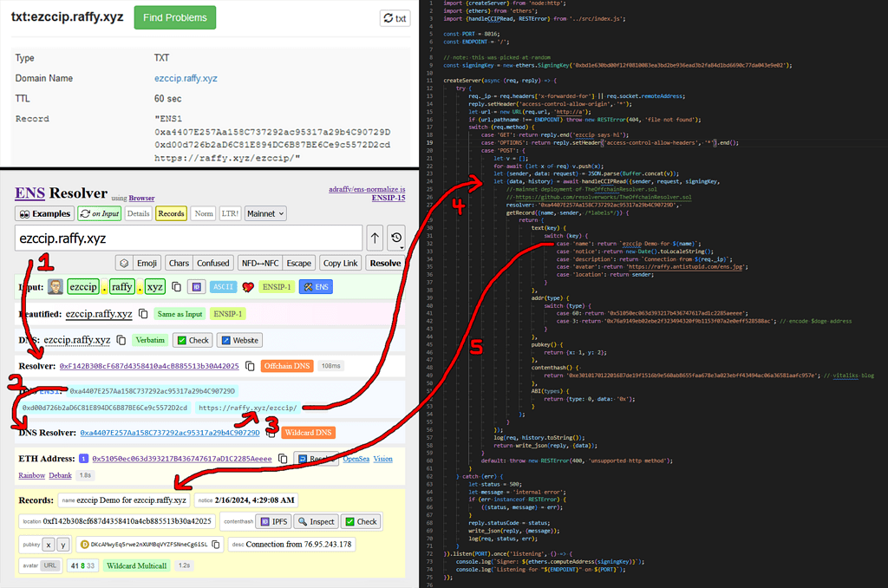Expand the history dropdown beside search box
888x588 pixels.
click(395, 238)
